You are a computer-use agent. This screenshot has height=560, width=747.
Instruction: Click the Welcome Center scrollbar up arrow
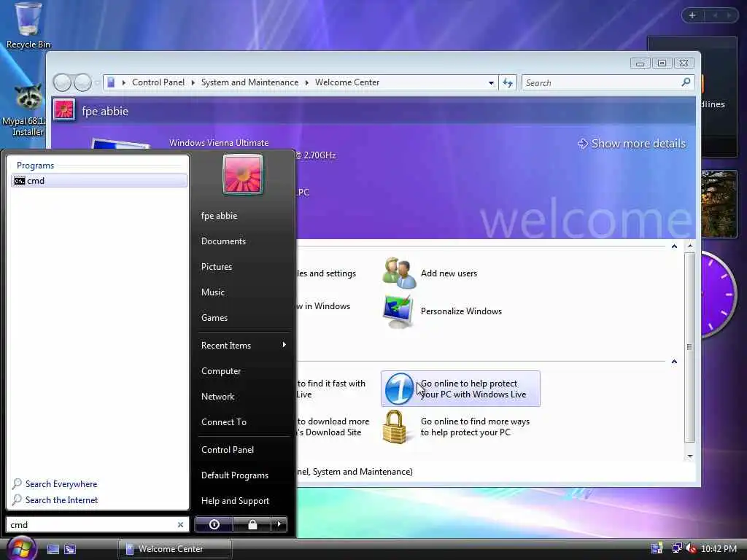[x=690, y=246]
